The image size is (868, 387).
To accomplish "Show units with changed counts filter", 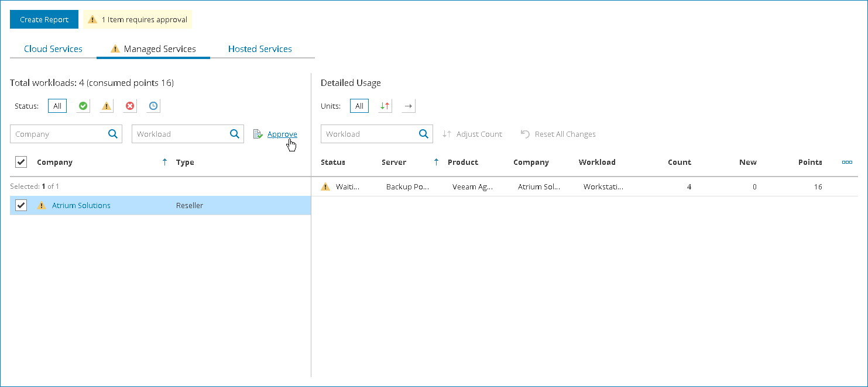I will coord(385,106).
